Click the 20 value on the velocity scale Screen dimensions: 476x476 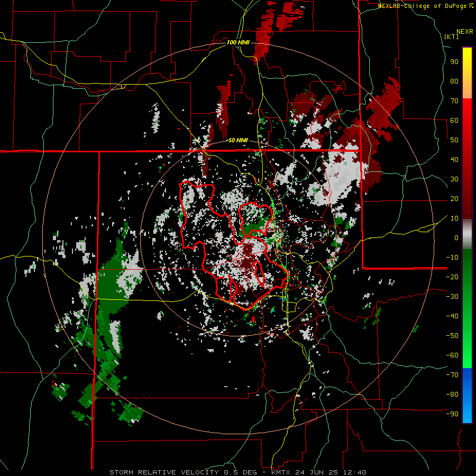(x=454, y=198)
